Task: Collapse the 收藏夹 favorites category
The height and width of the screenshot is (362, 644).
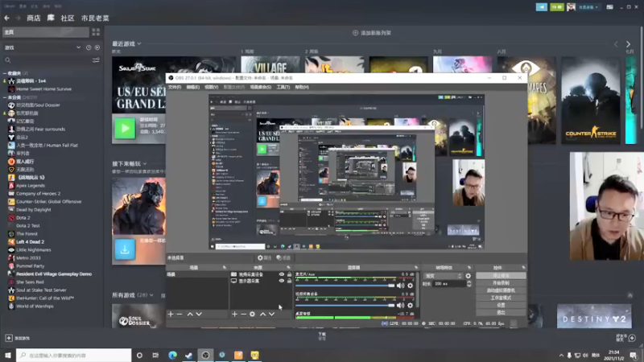Action: tap(5, 73)
